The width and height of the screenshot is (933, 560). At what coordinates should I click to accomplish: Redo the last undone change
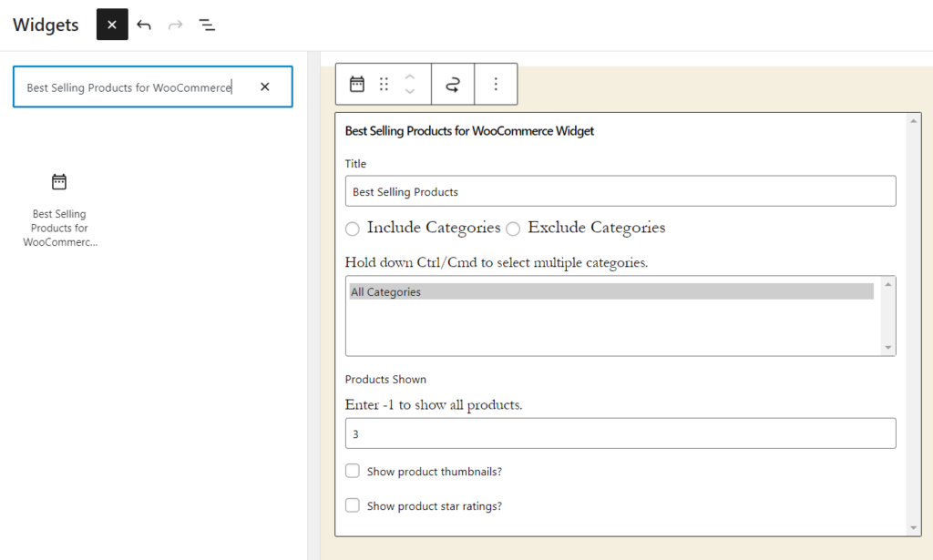[x=175, y=25]
